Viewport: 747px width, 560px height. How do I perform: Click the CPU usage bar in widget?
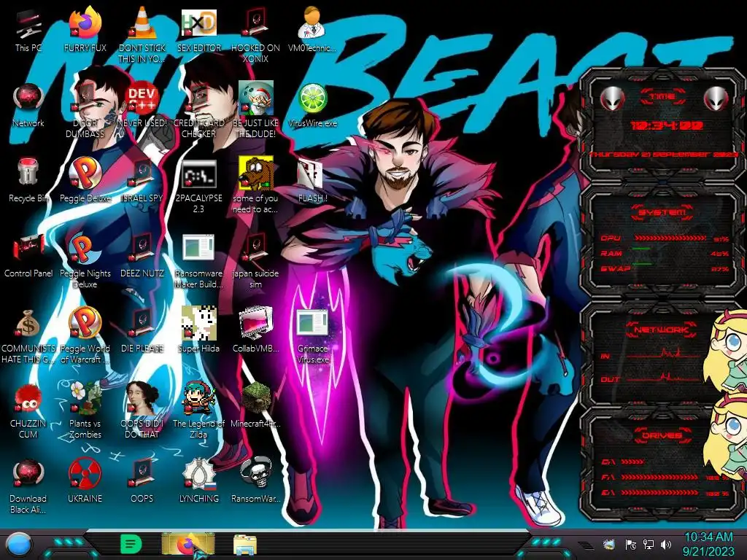coord(670,238)
